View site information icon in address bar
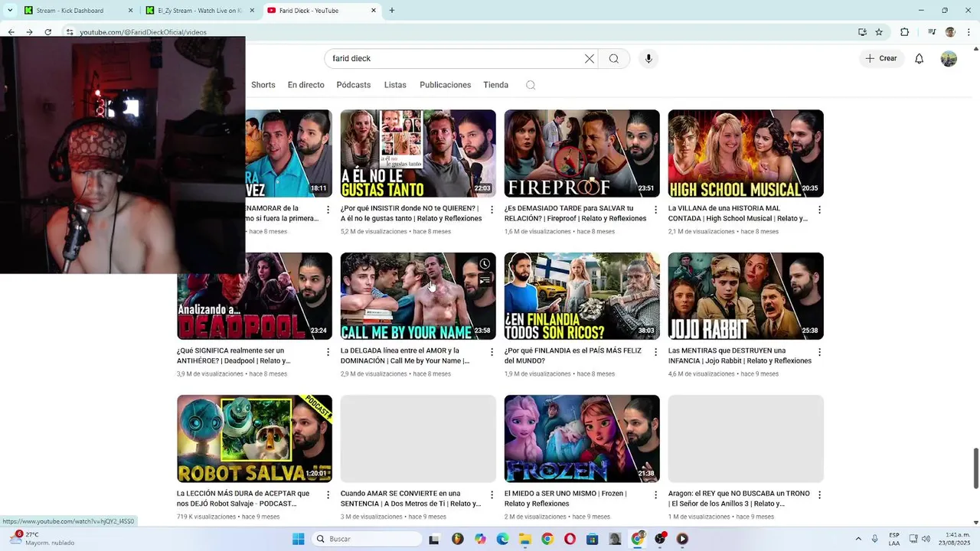980x551 pixels. 70,32
